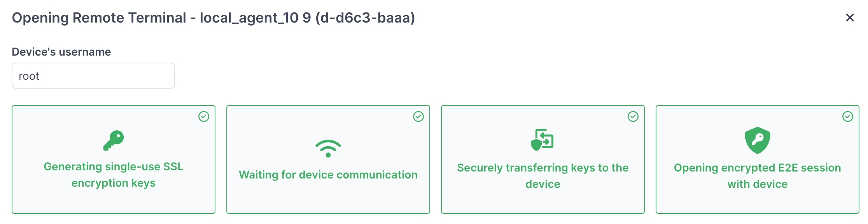Click the checkmark on the E2E session card
The width and height of the screenshot is (868, 224).
point(848,117)
